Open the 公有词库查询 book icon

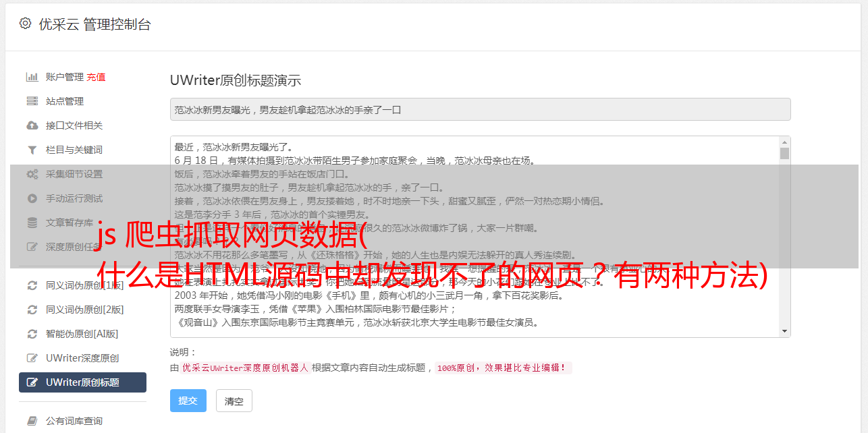32,421
